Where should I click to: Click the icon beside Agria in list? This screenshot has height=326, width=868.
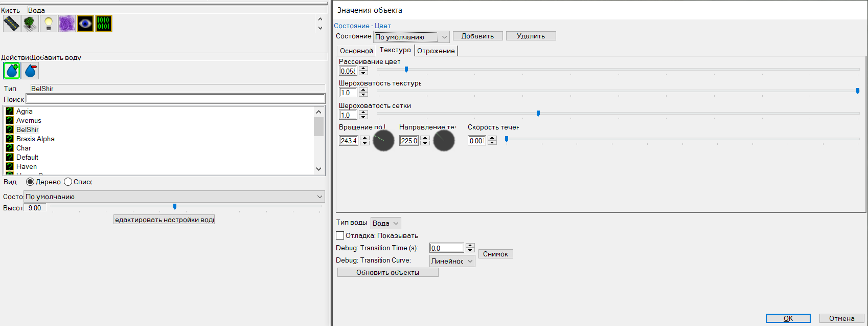(x=10, y=111)
